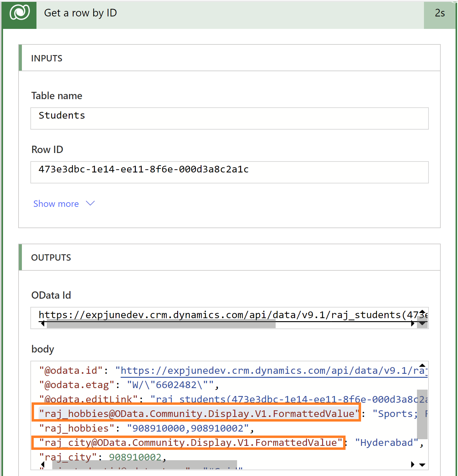Click the INPUTS section header
The height and width of the screenshot is (476, 458).
click(x=47, y=58)
